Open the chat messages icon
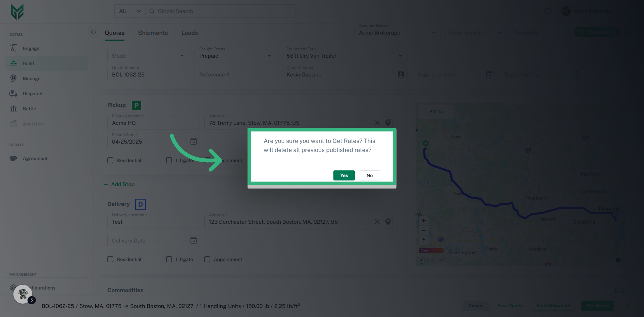The image size is (644, 317). 547,11
